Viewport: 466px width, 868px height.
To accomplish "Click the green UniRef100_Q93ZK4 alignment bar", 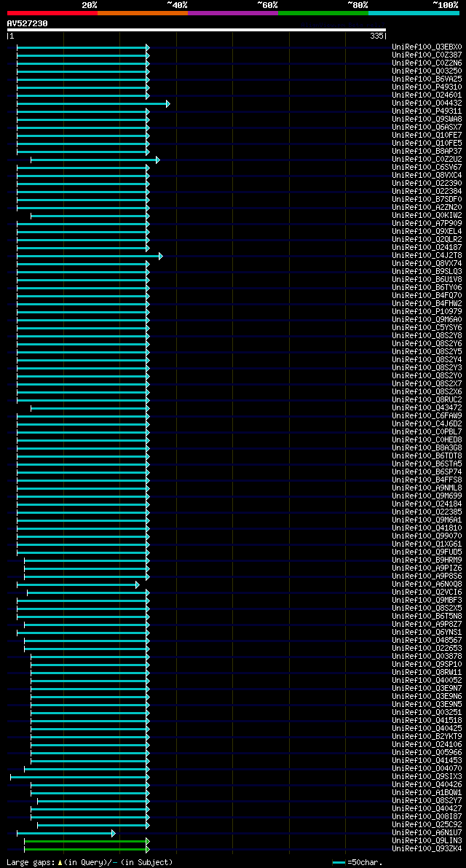I will pyautogui.click(x=87, y=850).
